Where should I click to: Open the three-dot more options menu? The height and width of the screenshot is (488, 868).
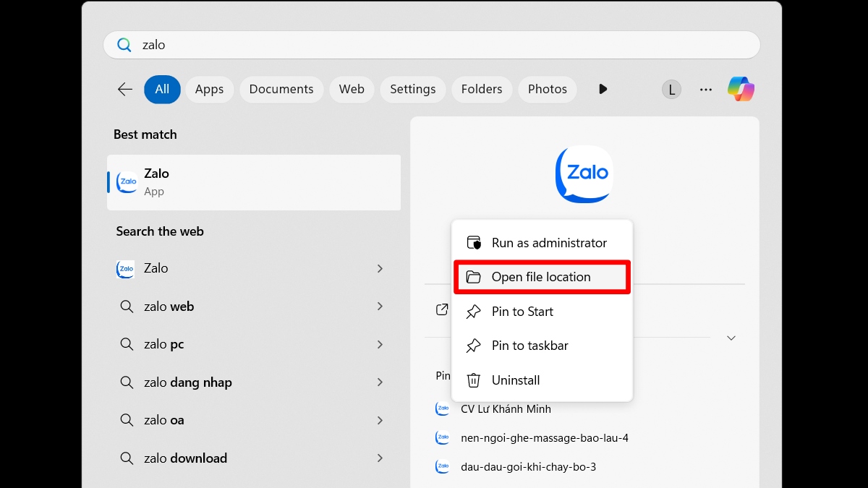point(706,90)
